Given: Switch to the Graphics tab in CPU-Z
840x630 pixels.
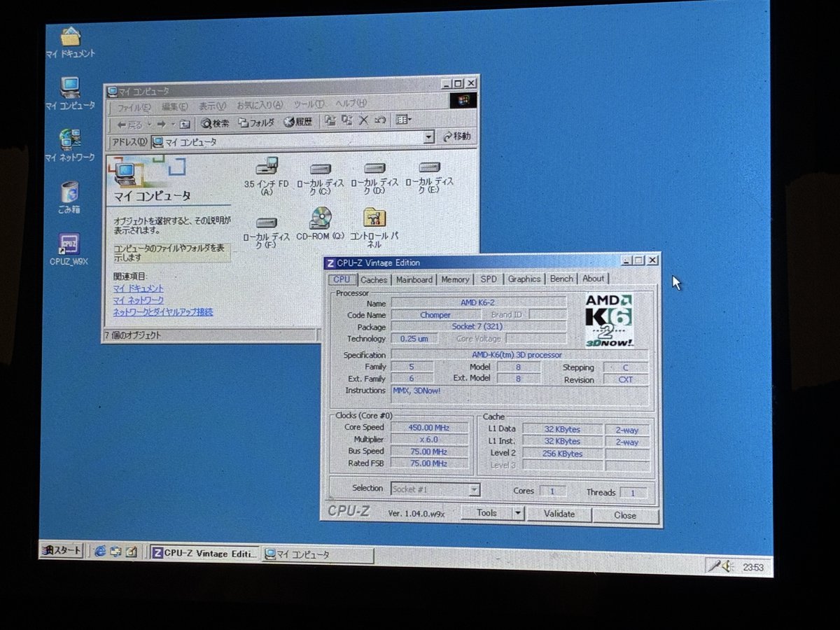Looking at the screenshot, I should pos(524,279).
